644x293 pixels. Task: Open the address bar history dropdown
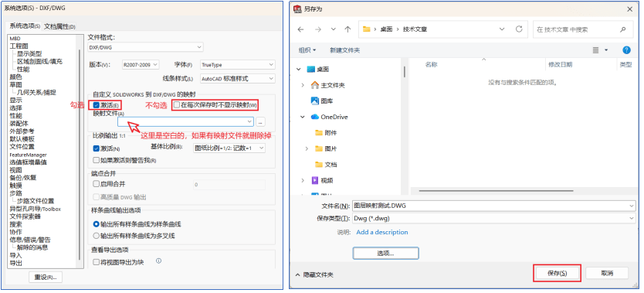(x=502, y=29)
